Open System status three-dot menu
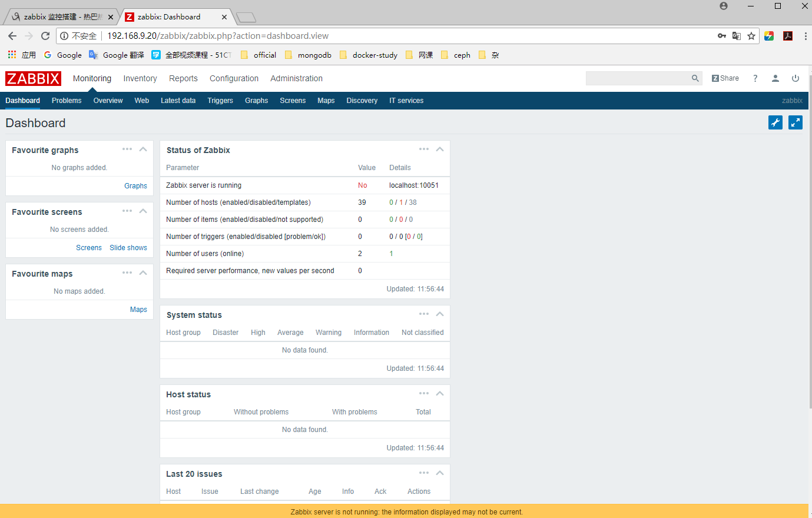 coord(424,314)
